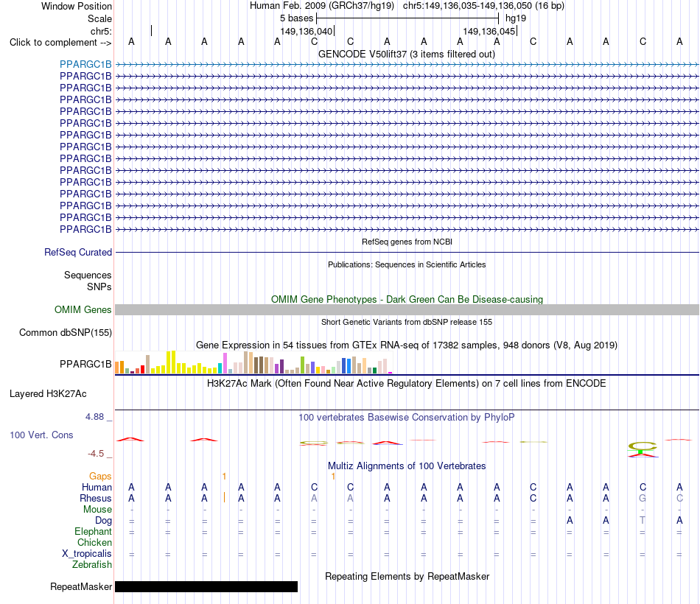Click GENCODE V50lift37 track title

[x=407, y=54]
